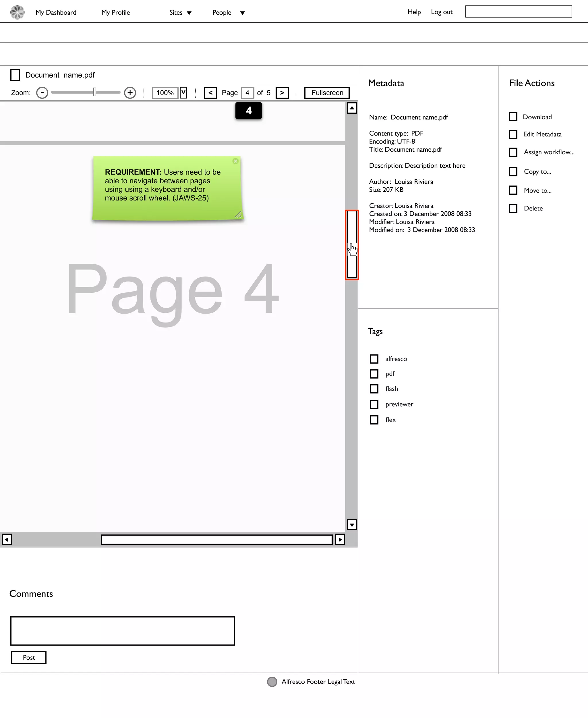Click the zoom out minus icon
Viewport: 588px width, 718px height.
coord(42,92)
